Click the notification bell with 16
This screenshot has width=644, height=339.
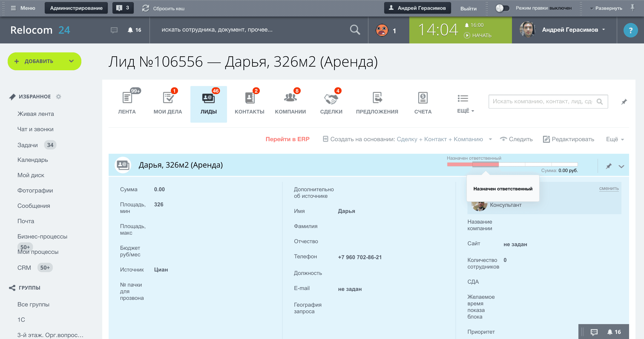click(135, 30)
